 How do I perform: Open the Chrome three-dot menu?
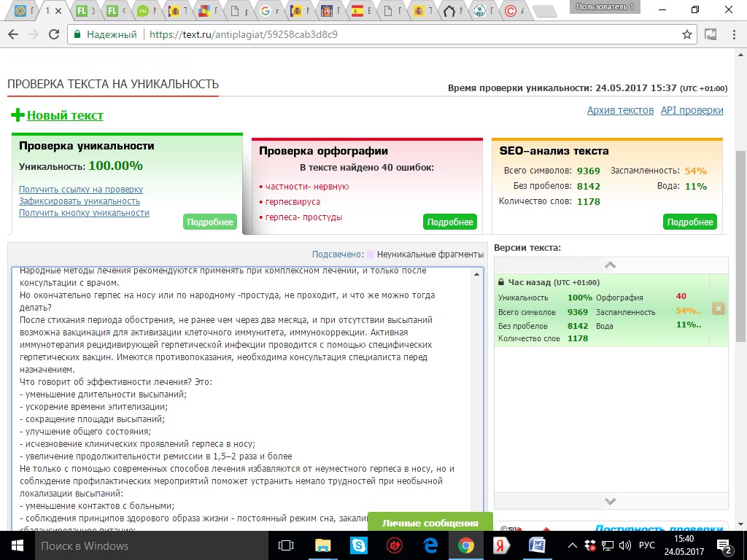[734, 34]
